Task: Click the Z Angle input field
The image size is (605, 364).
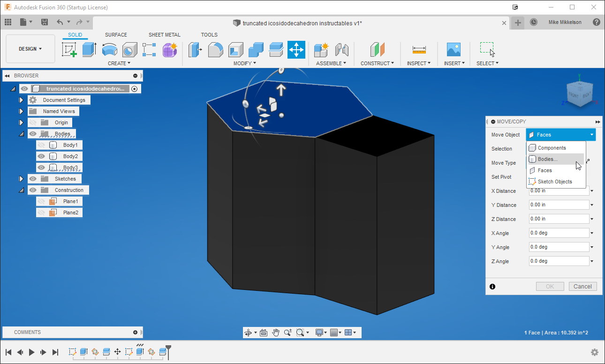Action: (558, 261)
